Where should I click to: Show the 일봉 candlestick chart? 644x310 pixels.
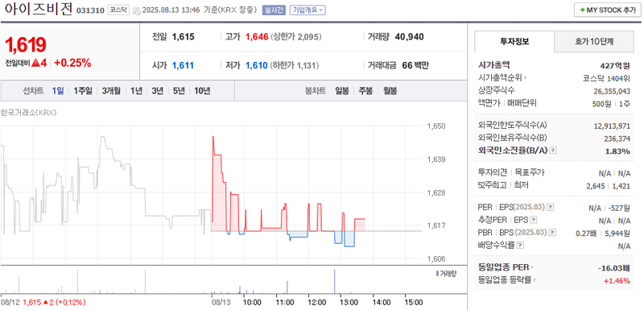coord(341,91)
